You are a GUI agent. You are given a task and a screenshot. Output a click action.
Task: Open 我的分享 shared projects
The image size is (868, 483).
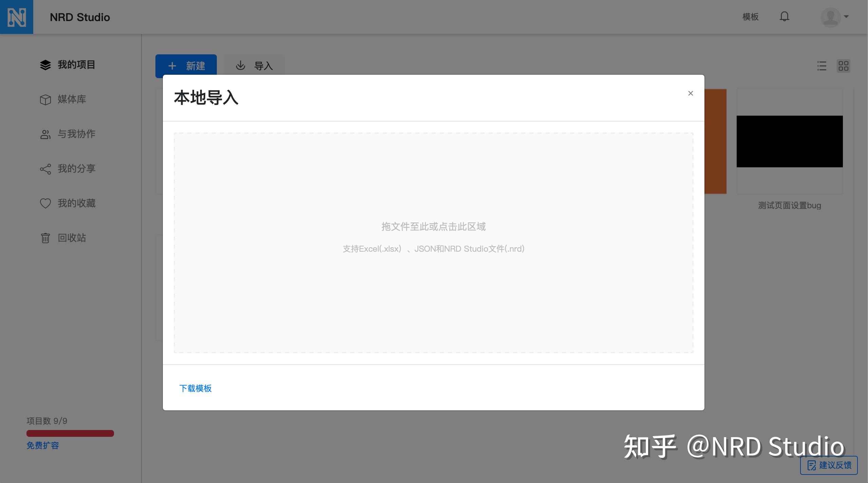coord(76,169)
